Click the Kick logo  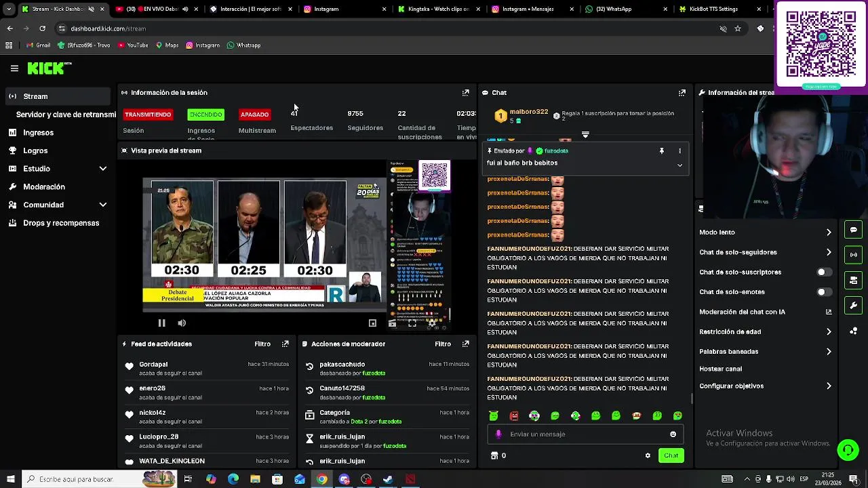point(49,68)
